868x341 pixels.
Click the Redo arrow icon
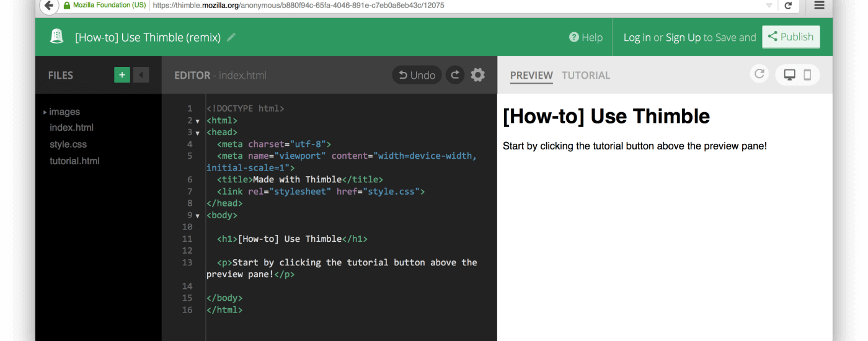[x=455, y=75]
